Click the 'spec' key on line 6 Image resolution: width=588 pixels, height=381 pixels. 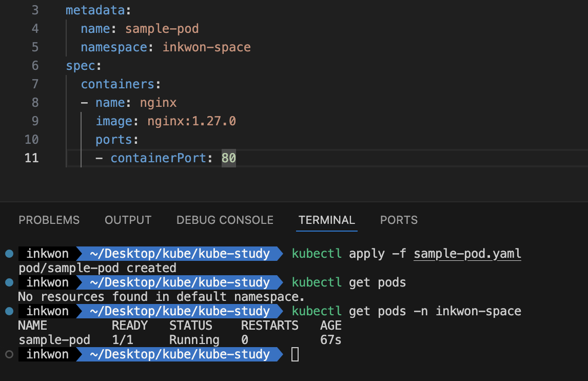click(x=81, y=66)
